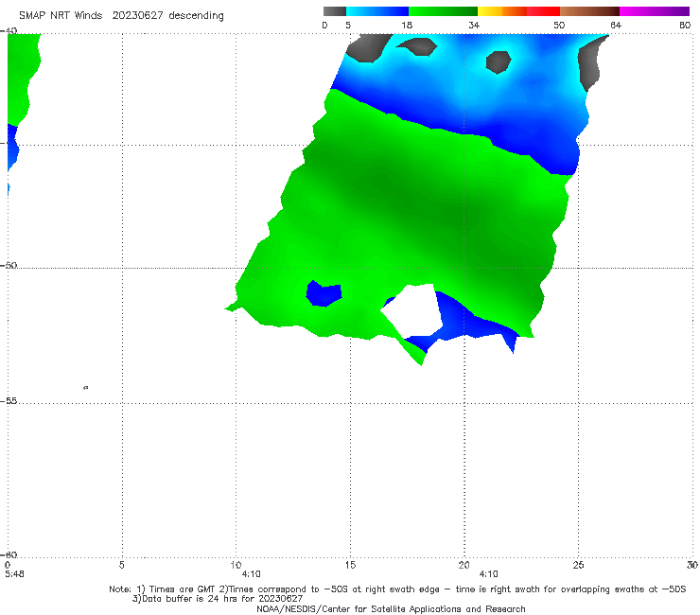The height and width of the screenshot is (615, 700).
Task: Click the color bar label '5'
Action: pyautogui.click(x=348, y=25)
